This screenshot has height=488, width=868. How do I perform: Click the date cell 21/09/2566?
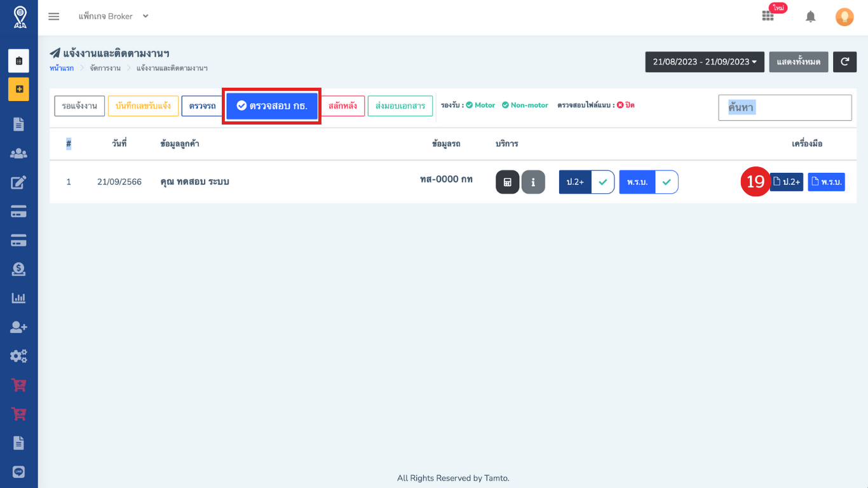[x=119, y=182]
